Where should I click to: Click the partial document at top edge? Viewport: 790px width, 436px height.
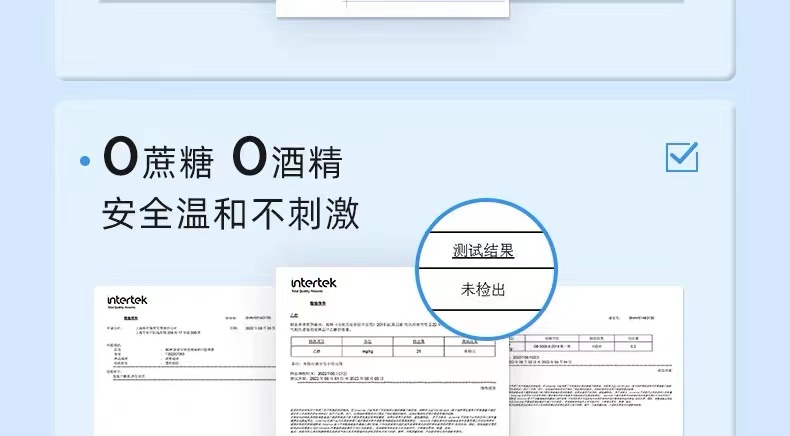(392, 8)
